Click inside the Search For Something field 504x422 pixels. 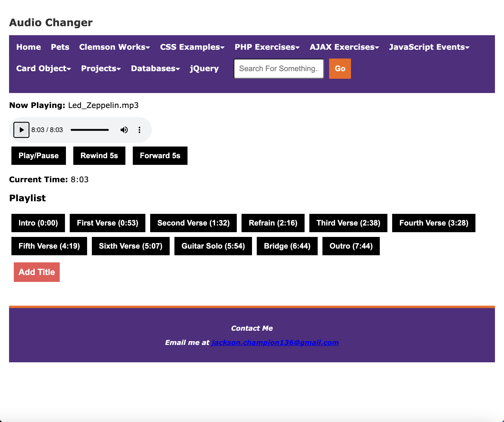point(278,69)
